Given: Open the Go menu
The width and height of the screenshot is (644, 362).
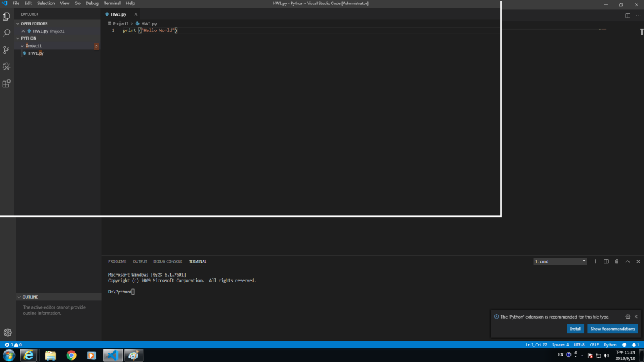Looking at the screenshot, I should tap(77, 3).
